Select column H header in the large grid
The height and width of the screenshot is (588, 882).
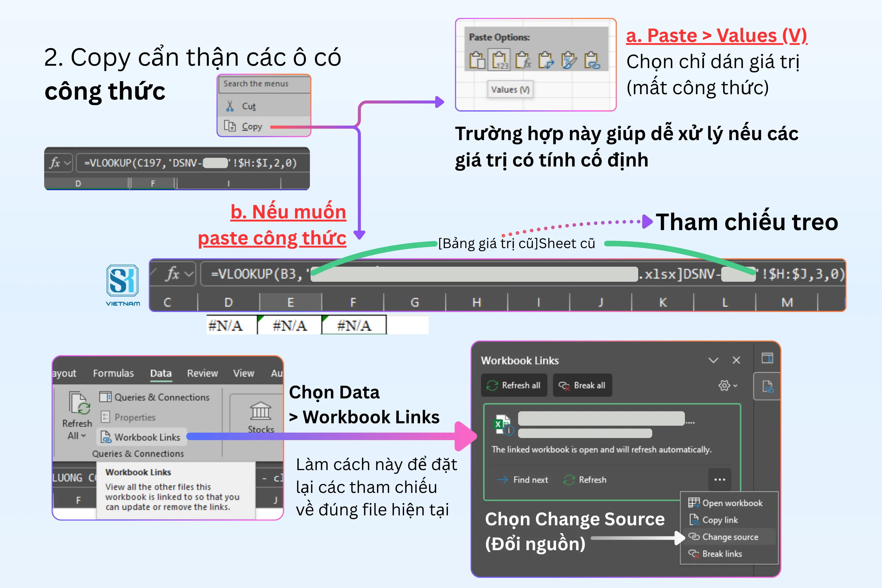coord(477,302)
